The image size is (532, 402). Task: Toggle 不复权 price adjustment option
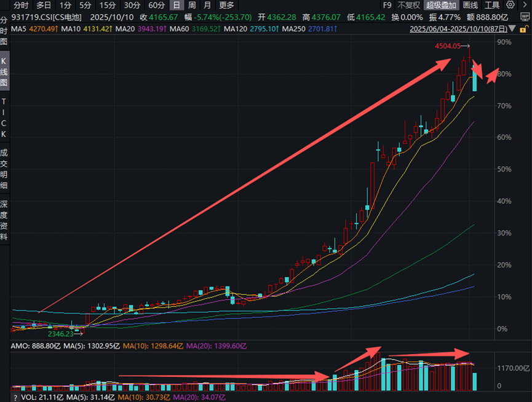(408, 5)
